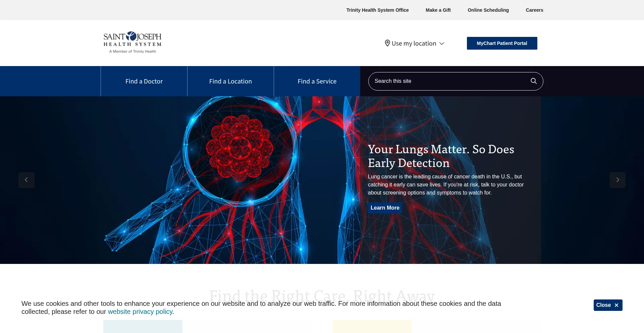Open Online Scheduling page
Image resolution: width=644 pixels, height=333 pixels.
(488, 10)
